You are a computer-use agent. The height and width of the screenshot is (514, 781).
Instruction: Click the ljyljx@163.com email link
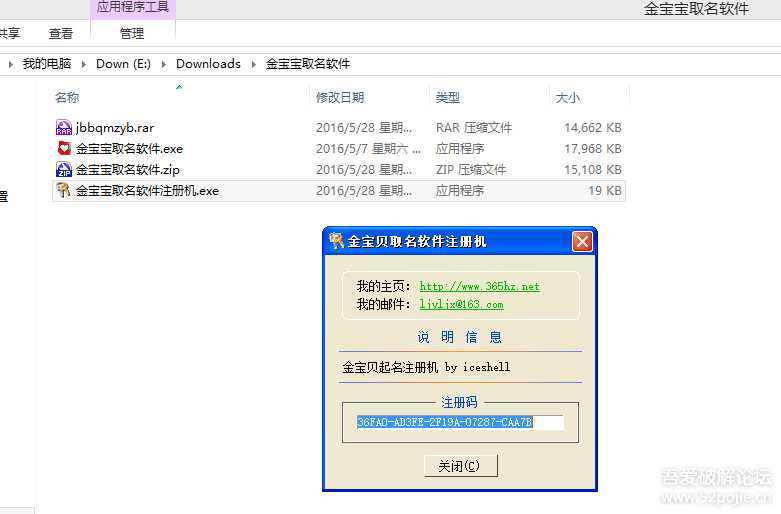pos(461,304)
